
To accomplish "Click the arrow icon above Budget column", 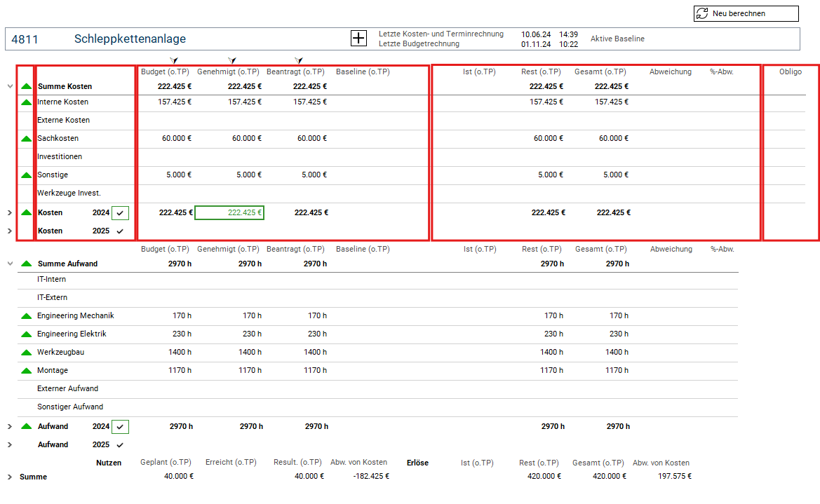I will (x=173, y=61).
